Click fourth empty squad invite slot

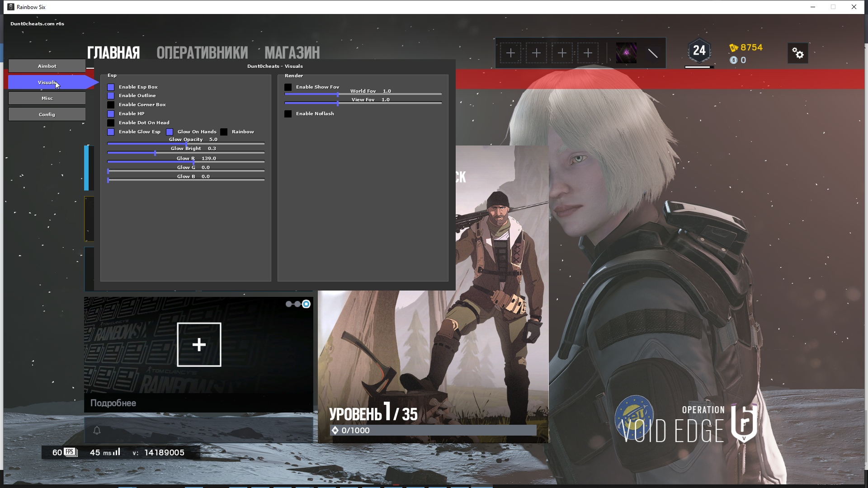pos(588,53)
